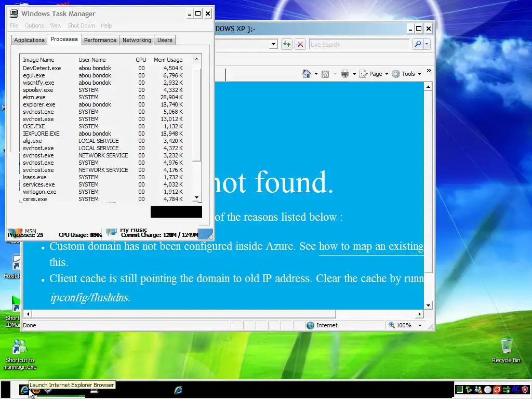Image resolution: width=532 pixels, height=399 pixels.
Task: Click the red Stop icon in Internet Explorer
Action: [300, 44]
